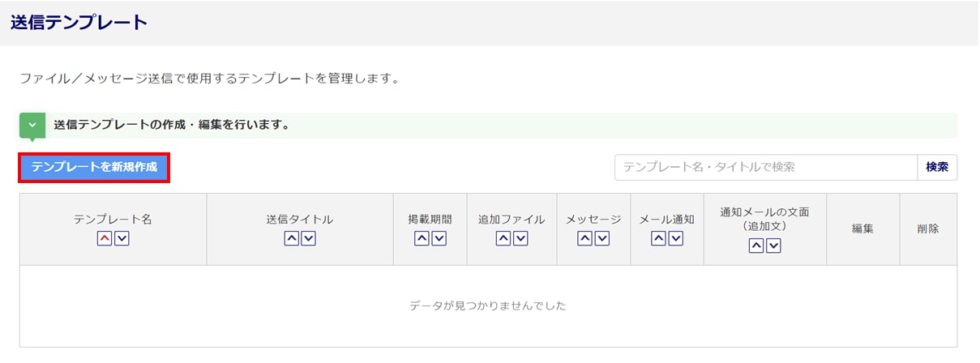Click the 編集 column header
980x363 pixels.
pyautogui.click(x=862, y=228)
